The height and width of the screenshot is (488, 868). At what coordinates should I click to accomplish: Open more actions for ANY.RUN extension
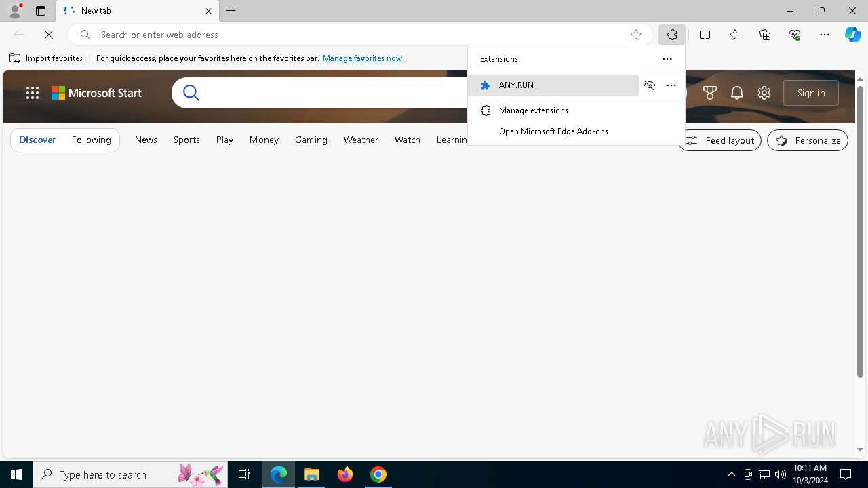pyautogui.click(x=671, y=85)
